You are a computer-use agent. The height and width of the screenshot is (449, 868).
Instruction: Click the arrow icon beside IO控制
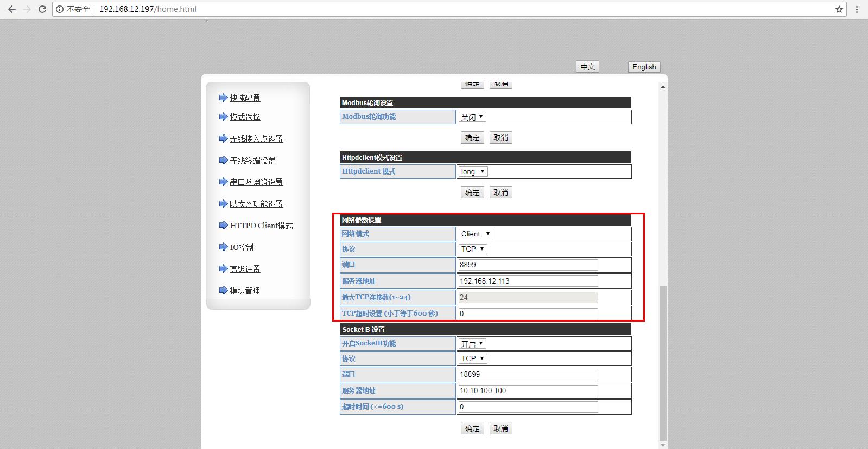click(223, 247)
